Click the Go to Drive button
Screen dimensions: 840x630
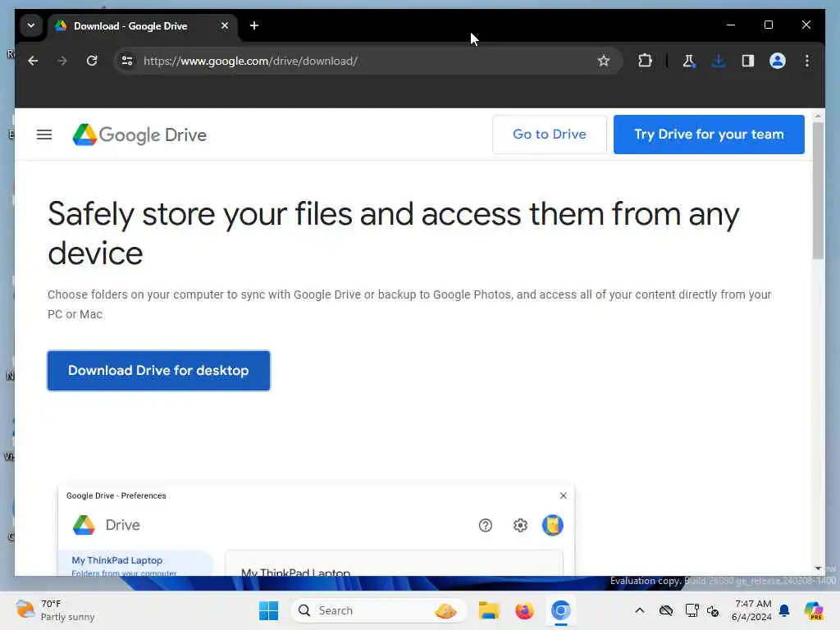pos(550,135)
